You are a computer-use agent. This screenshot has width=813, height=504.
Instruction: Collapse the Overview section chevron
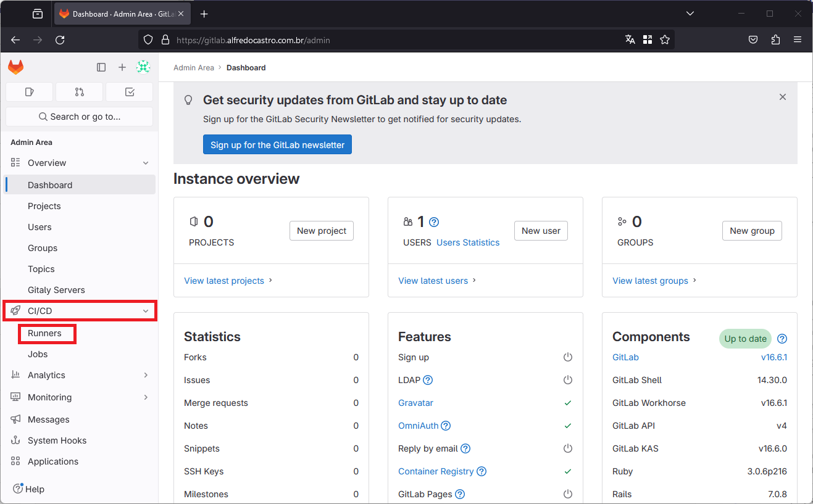coord(146,163)
